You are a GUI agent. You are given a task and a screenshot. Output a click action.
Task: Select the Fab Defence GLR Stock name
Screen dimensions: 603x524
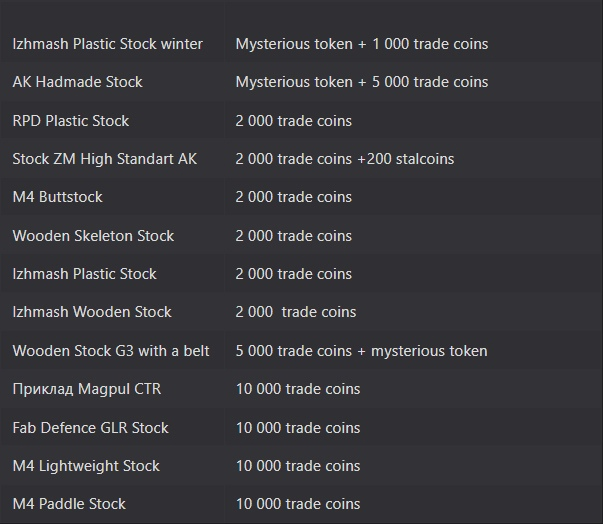(90, 428)
